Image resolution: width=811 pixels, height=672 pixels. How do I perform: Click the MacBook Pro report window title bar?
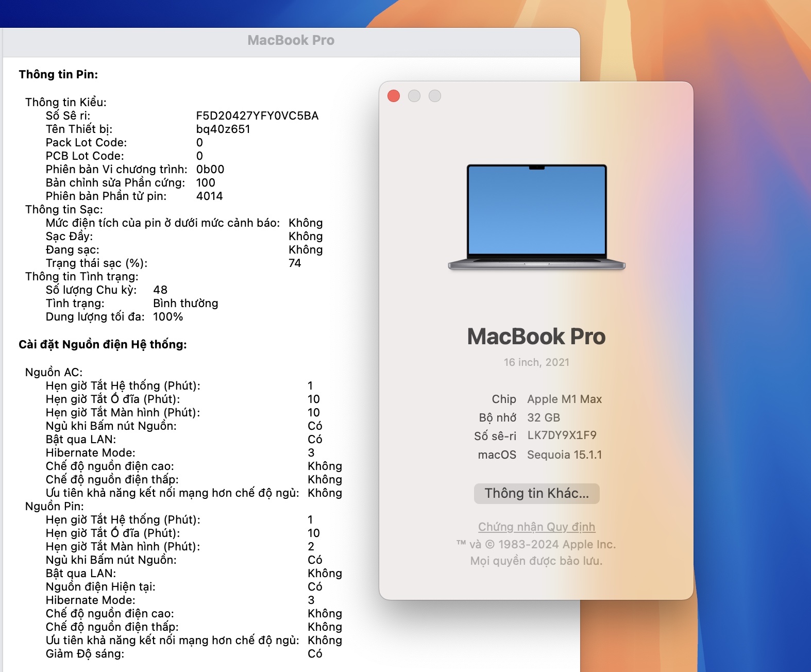point(291,41)
